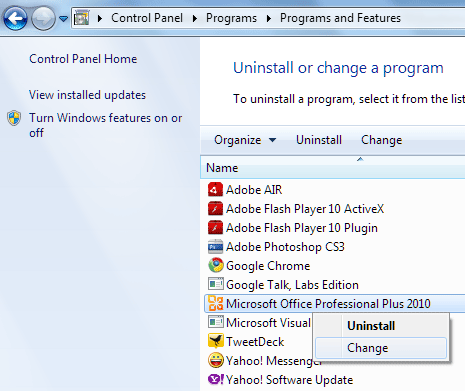The height and width of the screenshot is (391, 465).
Task: Navigate to Control Panel breadcrumb
Action: (147, 18)
